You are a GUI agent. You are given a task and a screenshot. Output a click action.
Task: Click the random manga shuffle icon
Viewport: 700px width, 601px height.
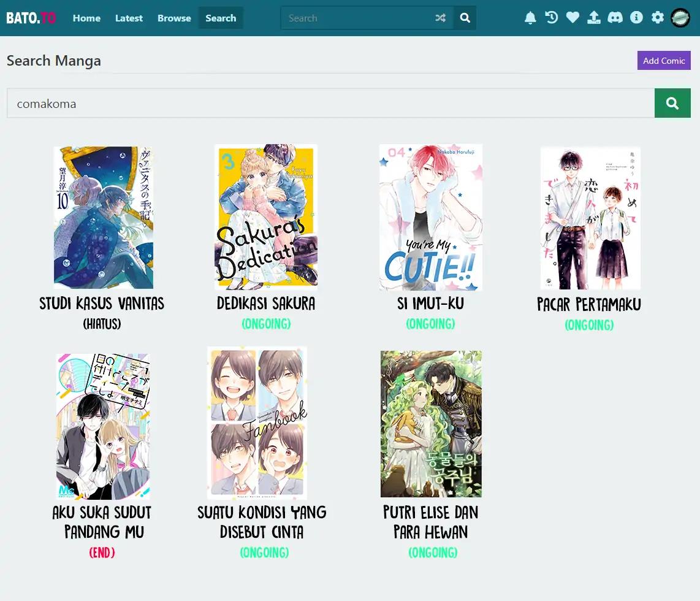[440, 18]
